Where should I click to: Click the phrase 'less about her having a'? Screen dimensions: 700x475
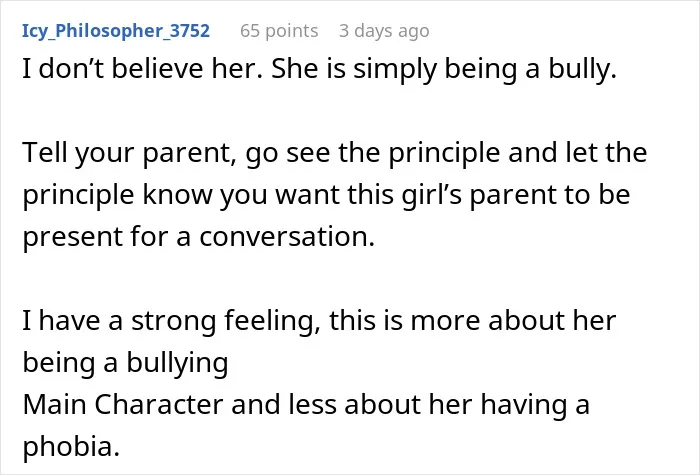(x=439, y=405)
